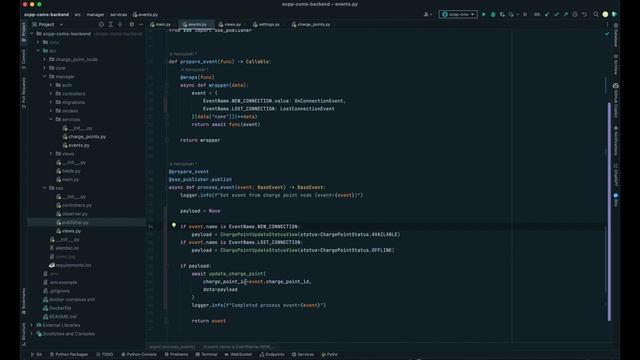Image resolution: width=640 pixels, height=360 pixels.
Task: Click the intention lightbulb in the editor gutter
Action: (x=174, y=225)
